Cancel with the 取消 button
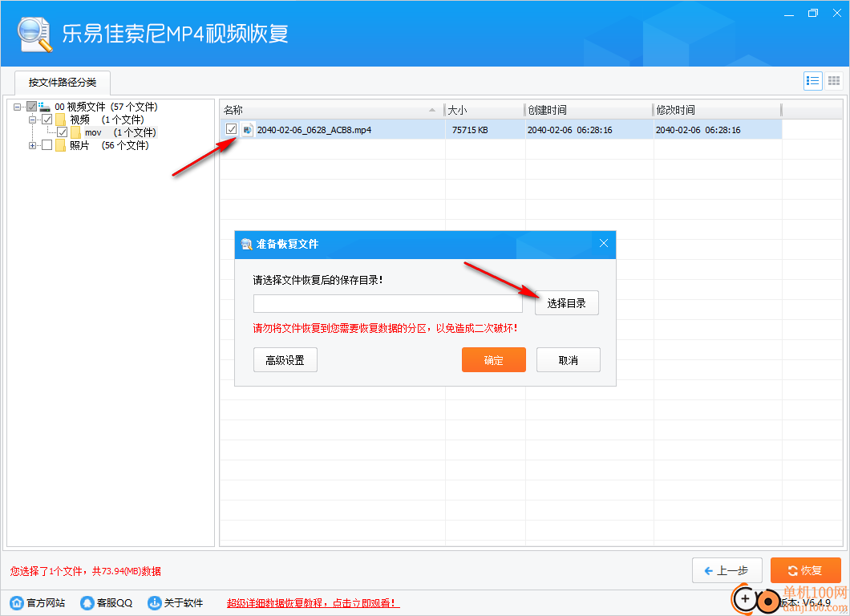Viewport: 850px width, 616px height. [x=568, y=360]
